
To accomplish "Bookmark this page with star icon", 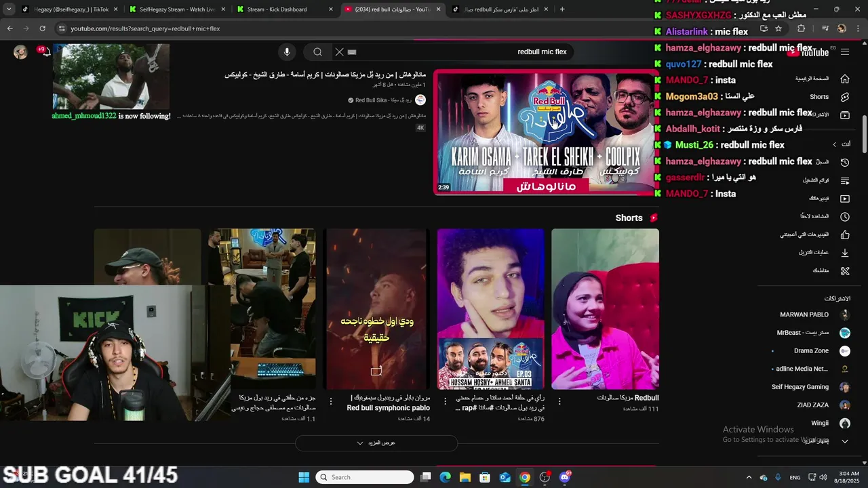I will coord(778,28).
